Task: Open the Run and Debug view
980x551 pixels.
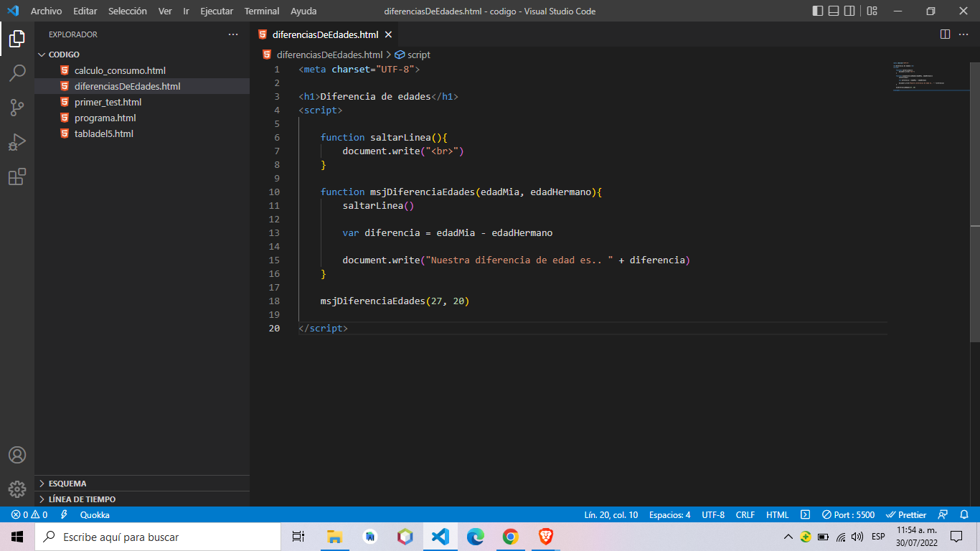Action: (x=17, y=142)
